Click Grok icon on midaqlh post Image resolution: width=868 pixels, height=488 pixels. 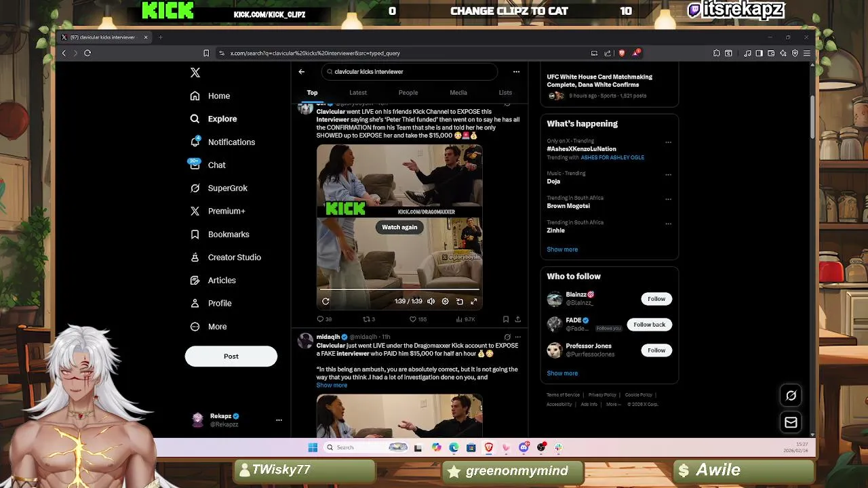point(507,337)
